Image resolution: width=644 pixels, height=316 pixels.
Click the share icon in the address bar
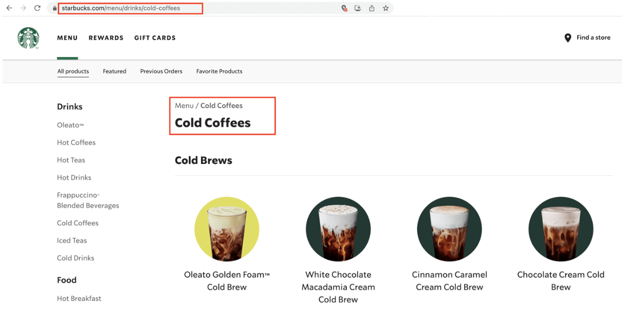point(372,8)
